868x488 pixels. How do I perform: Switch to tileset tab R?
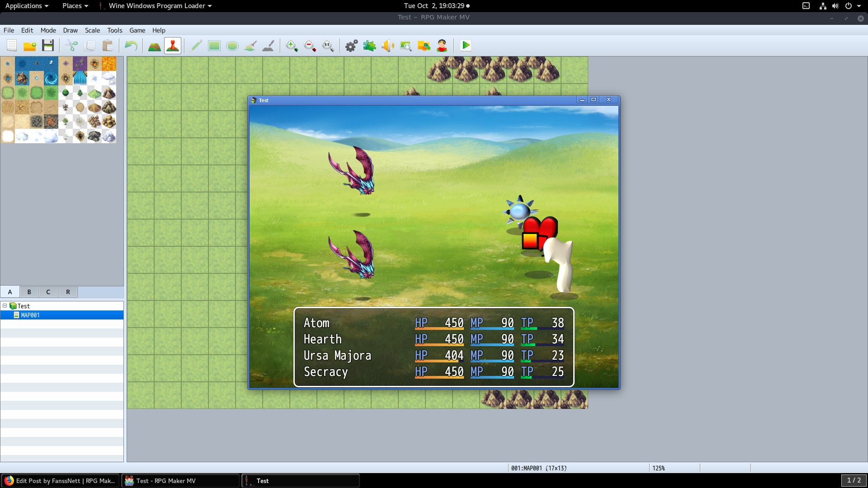pos(68,292)
